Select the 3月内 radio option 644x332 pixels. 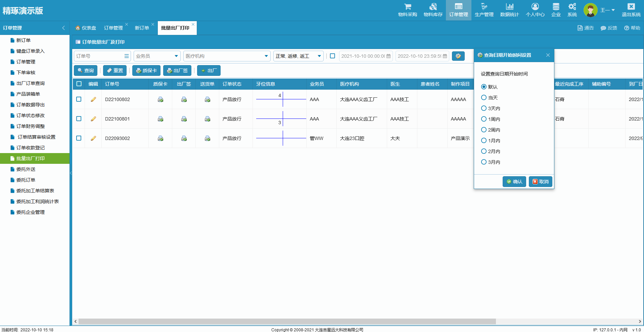[x=484, y=162]
